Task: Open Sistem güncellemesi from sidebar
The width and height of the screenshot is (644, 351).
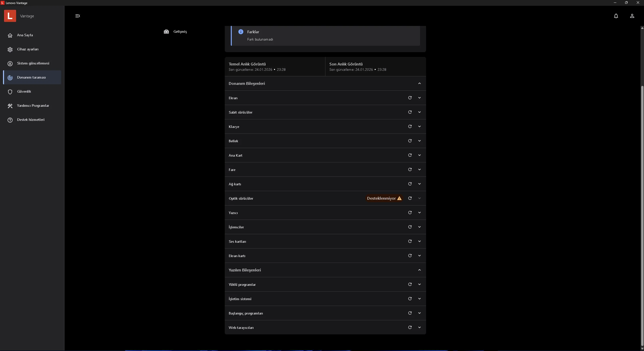Action: point(33,63)
